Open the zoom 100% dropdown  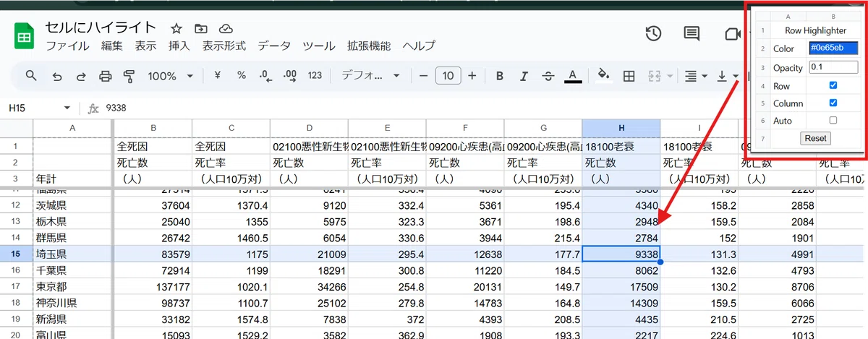171,76
